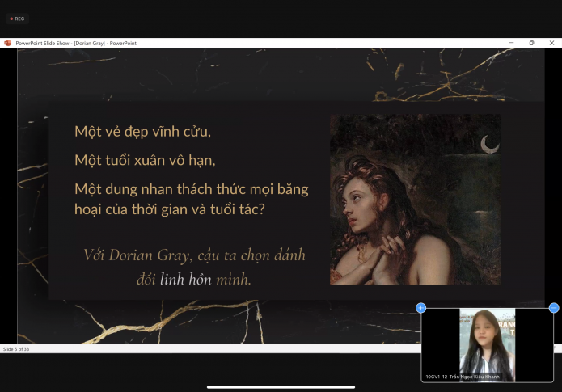The height and width of the screenshot is (392, 562).
Task: Click the italic line 'Với Dorian Gray, cậu ta chọn đánh'
Action: (x=194, y=255)
